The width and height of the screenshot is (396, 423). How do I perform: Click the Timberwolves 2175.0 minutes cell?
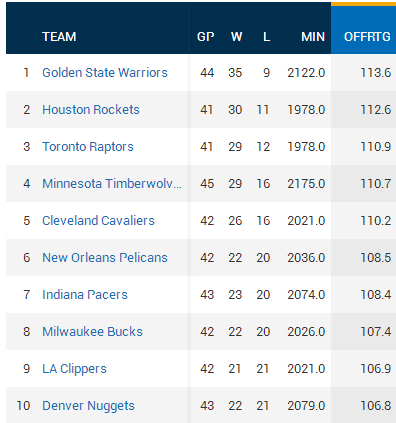click(x=306, y=184)
